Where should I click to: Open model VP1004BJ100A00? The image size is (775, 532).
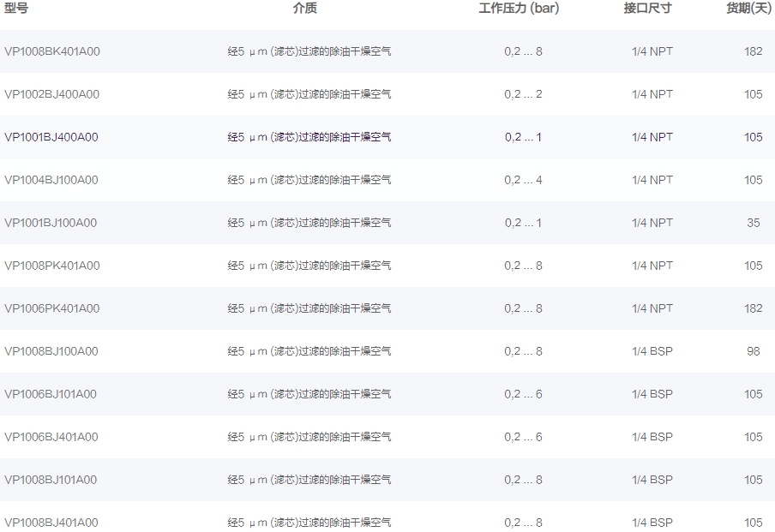[51, 180]
